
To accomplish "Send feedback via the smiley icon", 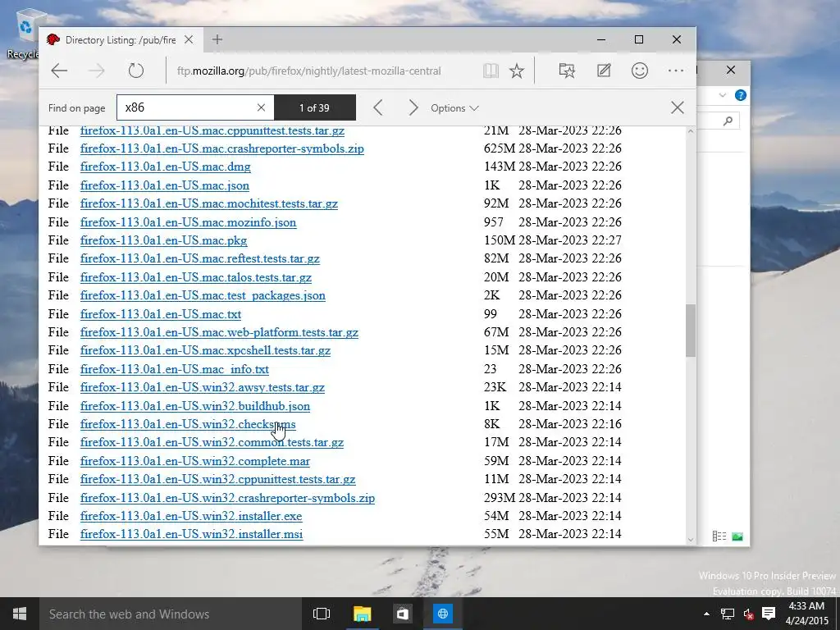I will (640, 71).
